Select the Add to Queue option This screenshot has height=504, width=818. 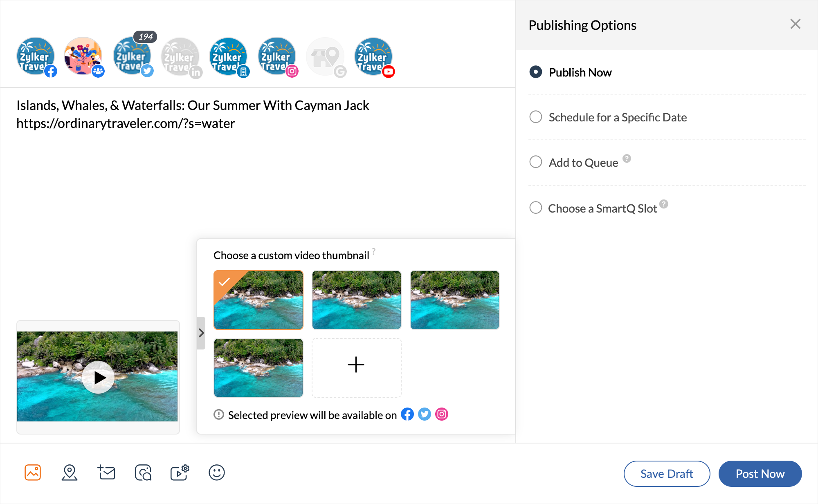[535, 162]
